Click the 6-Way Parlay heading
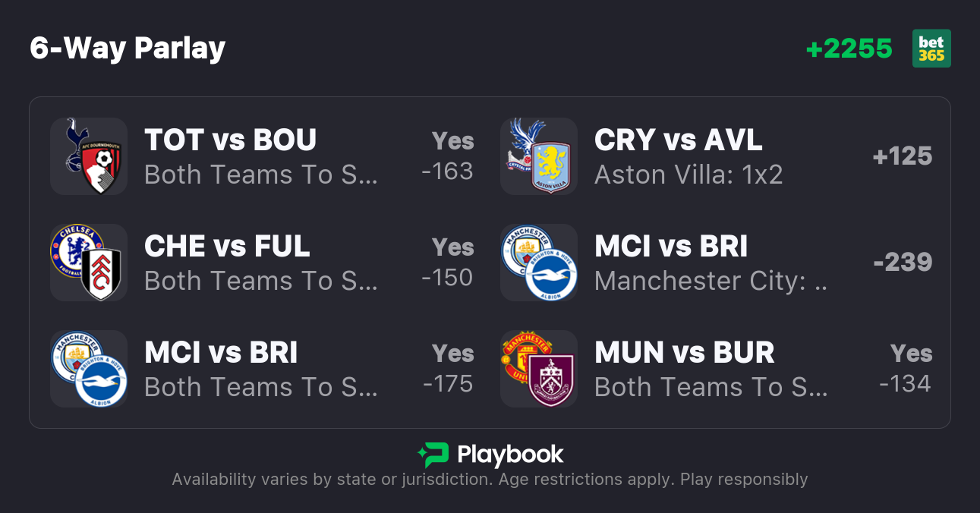 tap(128, 49)
